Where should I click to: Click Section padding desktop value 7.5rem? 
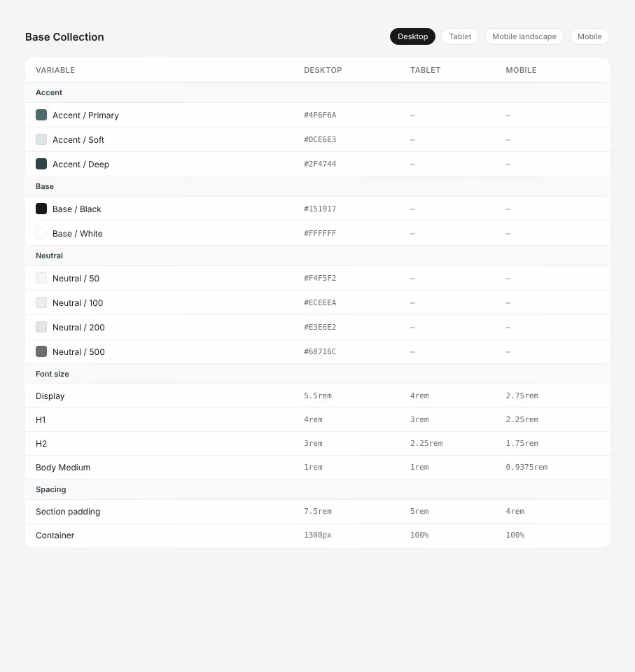coord(318,511)
